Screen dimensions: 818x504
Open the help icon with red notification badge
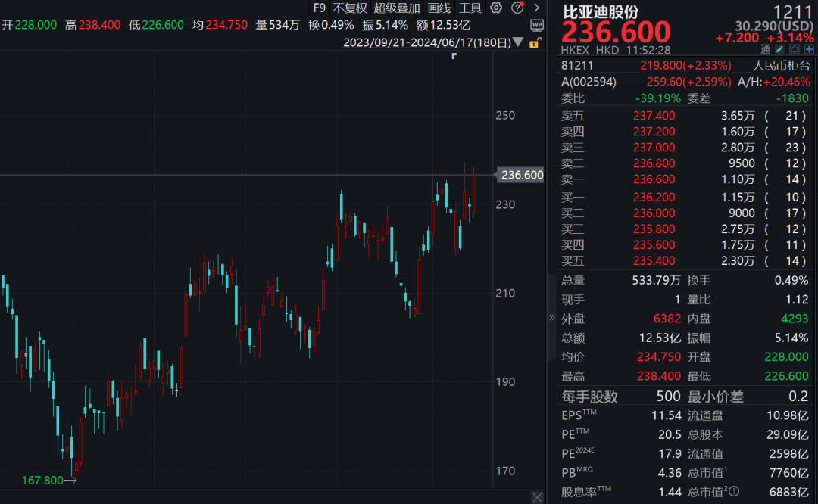pyautogui.click(x=518, y=8)
